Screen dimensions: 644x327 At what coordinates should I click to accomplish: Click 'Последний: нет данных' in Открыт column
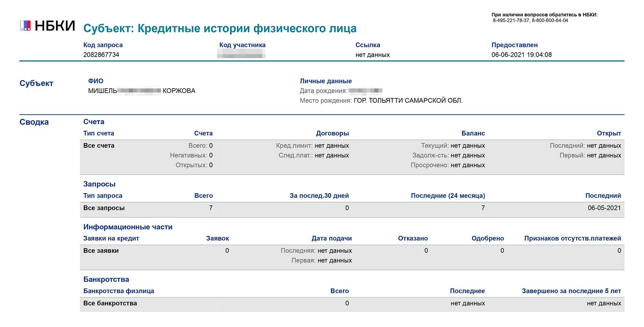pos(586,146)
